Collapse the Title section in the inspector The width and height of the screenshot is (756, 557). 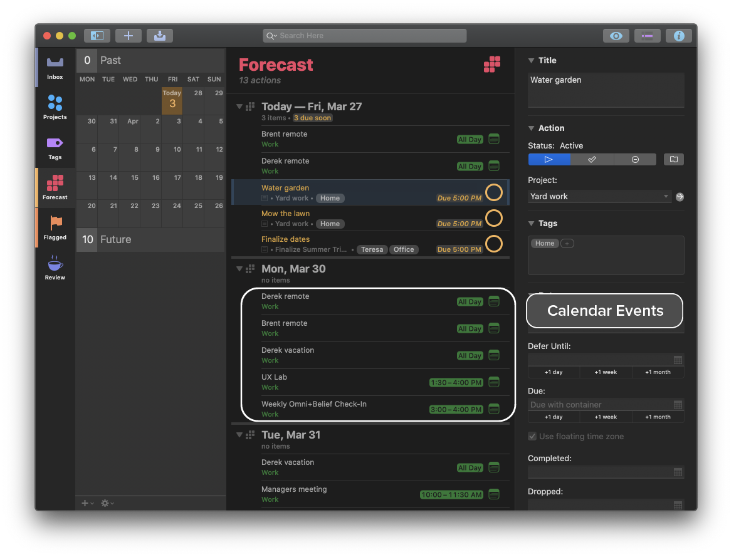pyautogui.click(x=531, y=60)
